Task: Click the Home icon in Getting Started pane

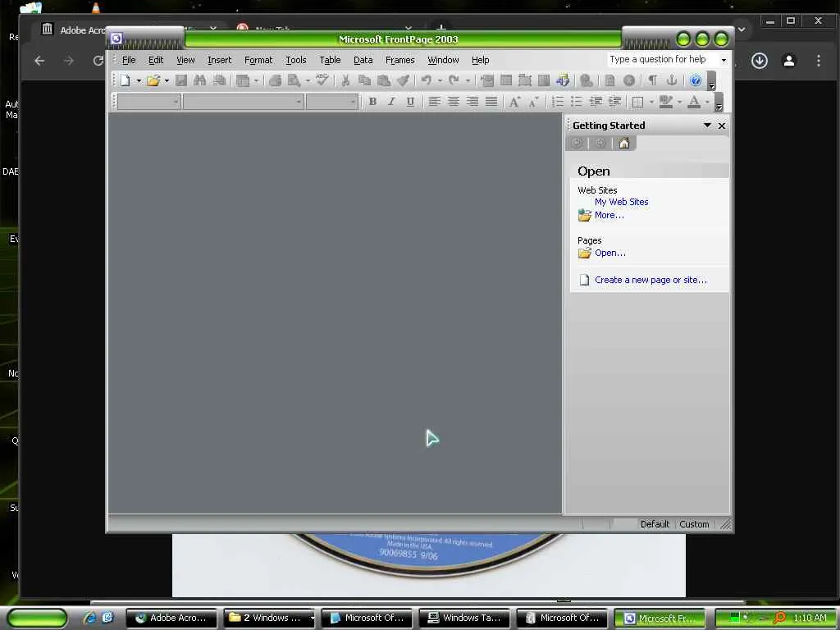Action: click(x=624, y=144)
